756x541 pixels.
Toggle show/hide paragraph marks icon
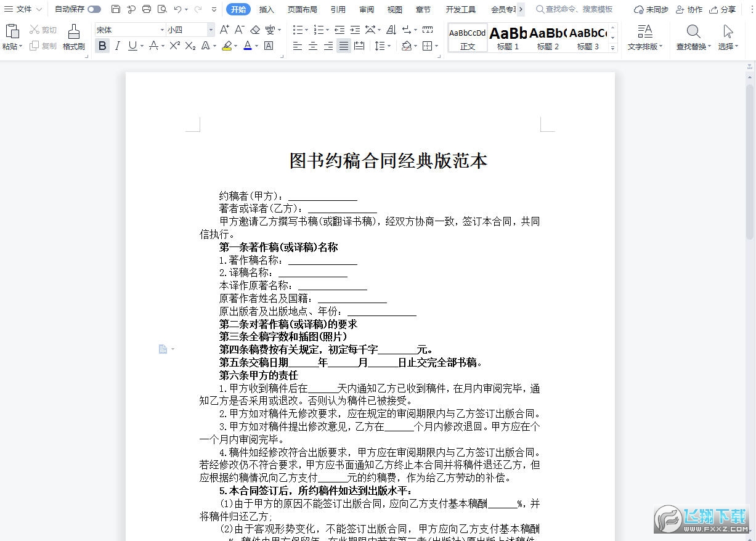point(407,30)
